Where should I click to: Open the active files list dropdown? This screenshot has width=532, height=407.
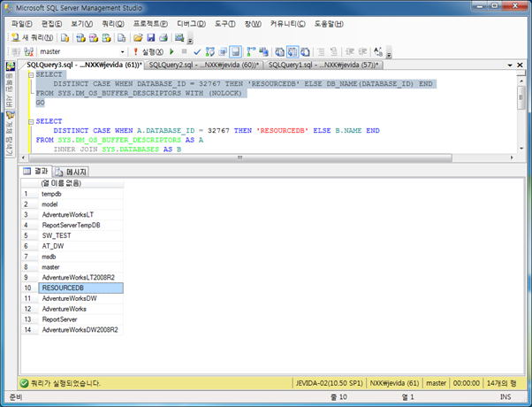(x=510, y=65)
